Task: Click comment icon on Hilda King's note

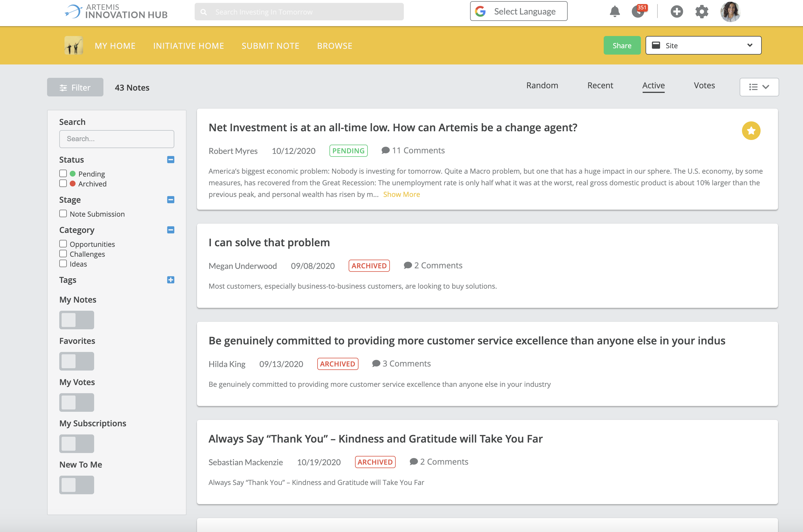Action: (x=376, y=363)
